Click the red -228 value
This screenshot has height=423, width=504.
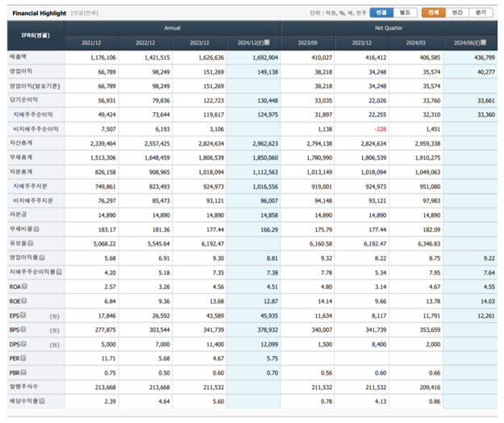pyautogui.click(x=381, y=129)
